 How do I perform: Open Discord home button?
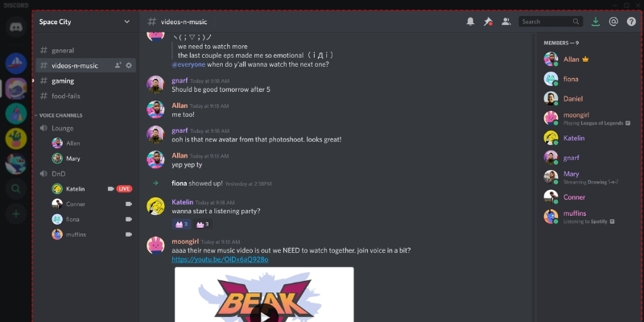click(x=16, y=27)
